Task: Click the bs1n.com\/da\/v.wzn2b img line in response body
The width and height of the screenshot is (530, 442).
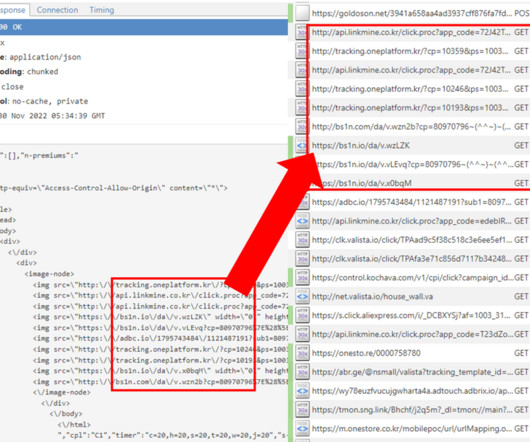Action: (x=161, y=382)
